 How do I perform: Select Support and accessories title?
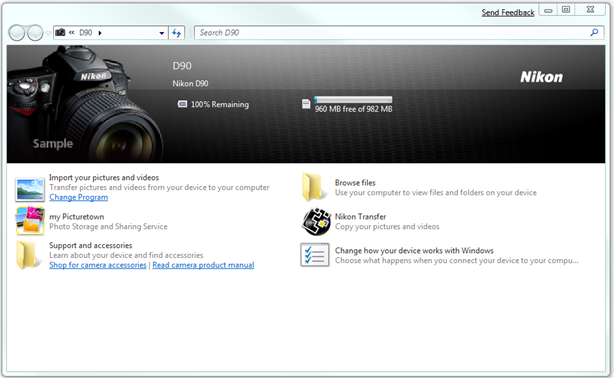click(x=90, y=245)
